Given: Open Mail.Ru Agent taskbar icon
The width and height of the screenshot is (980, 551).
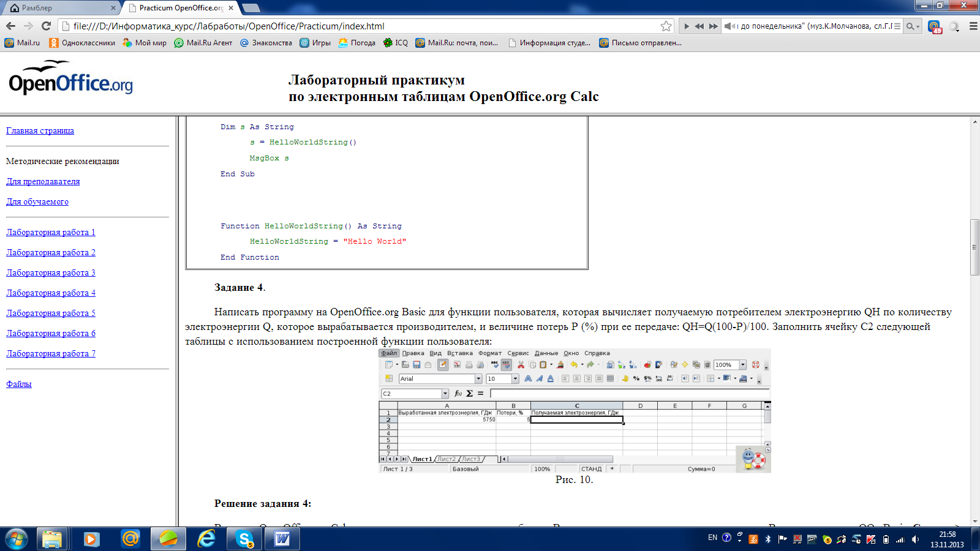Looking at the screenshot, I should 130,539.
